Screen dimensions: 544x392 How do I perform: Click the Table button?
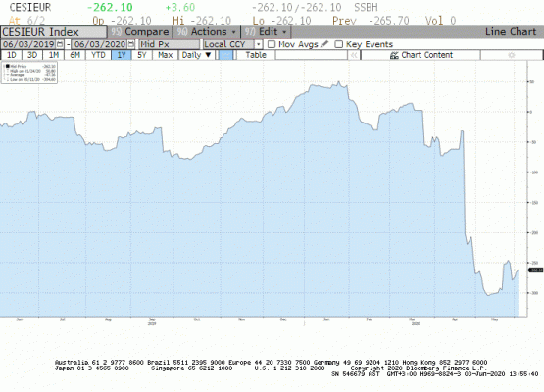(x=256, y=55)
